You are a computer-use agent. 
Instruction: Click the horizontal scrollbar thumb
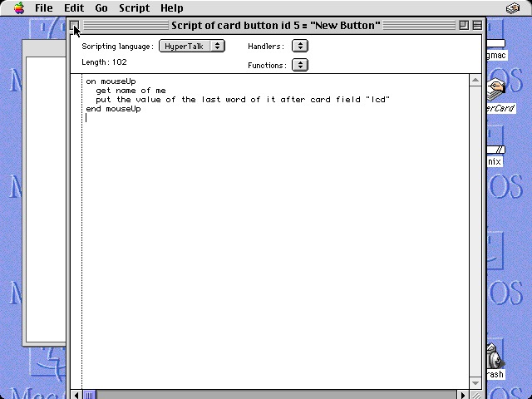(89, 395)
